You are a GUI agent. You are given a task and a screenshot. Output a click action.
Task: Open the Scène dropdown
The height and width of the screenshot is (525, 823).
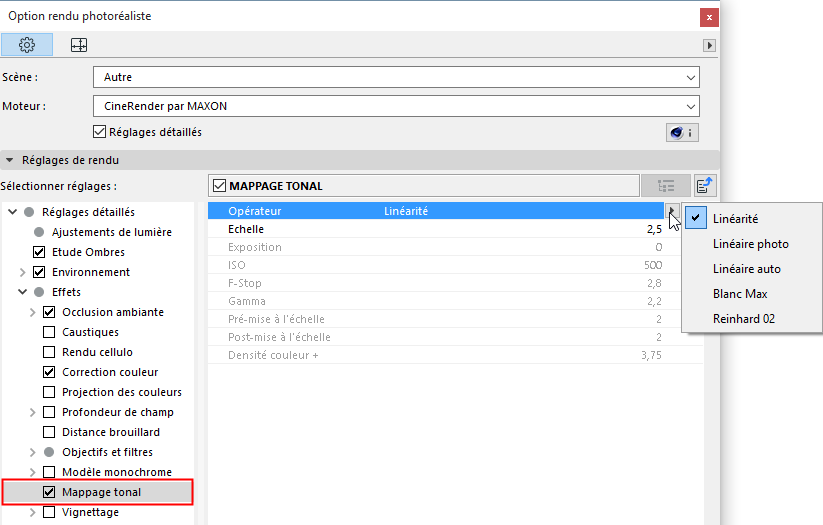(x=396, y=77)
